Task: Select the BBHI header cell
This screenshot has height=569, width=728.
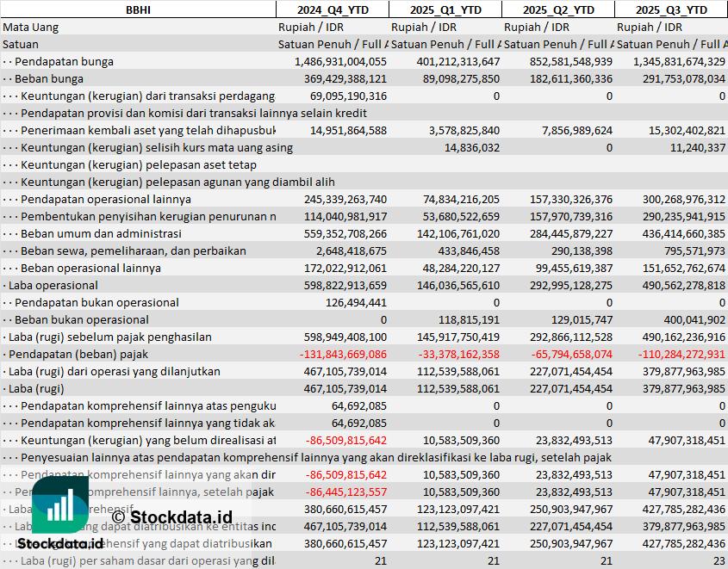Action: coord(138,9)
